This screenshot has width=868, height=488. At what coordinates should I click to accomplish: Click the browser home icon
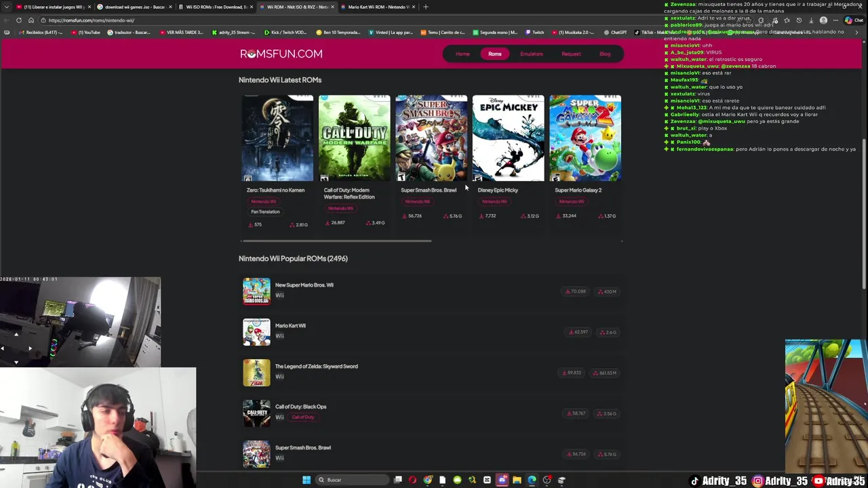pyautogui.click(x=31, y=20)
